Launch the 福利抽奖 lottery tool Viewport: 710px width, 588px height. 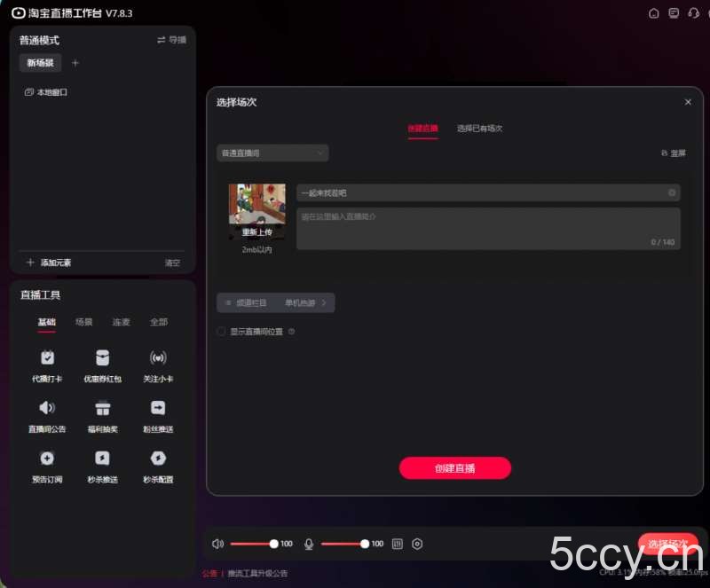102,409
